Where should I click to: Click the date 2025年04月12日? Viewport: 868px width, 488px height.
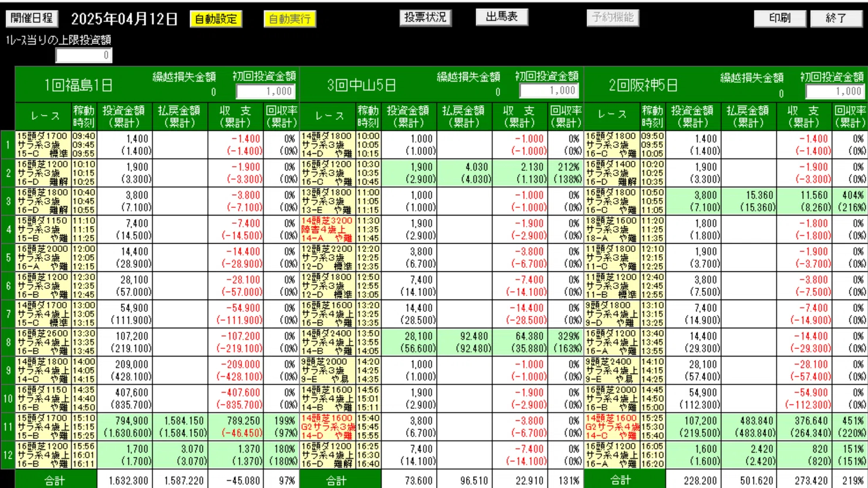124,19
